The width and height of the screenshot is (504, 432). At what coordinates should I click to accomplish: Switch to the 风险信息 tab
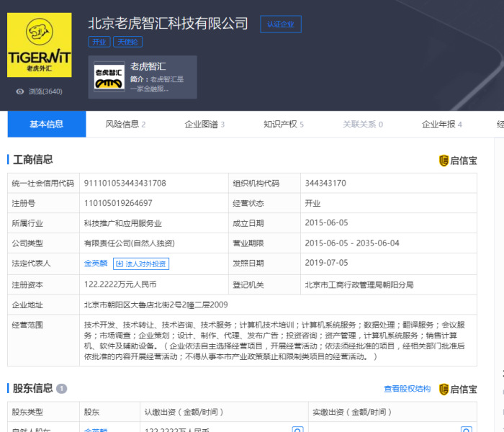coord(125,124)
